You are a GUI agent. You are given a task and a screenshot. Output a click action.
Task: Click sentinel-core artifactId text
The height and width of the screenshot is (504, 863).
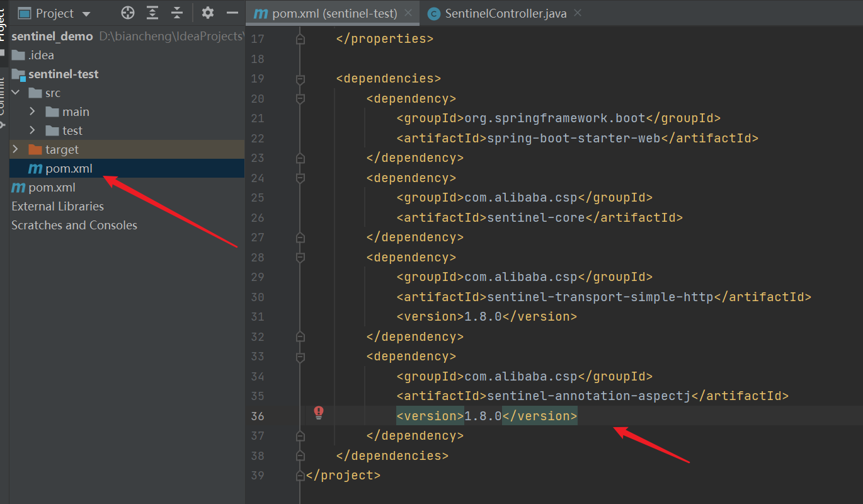[x=536, y=217]
